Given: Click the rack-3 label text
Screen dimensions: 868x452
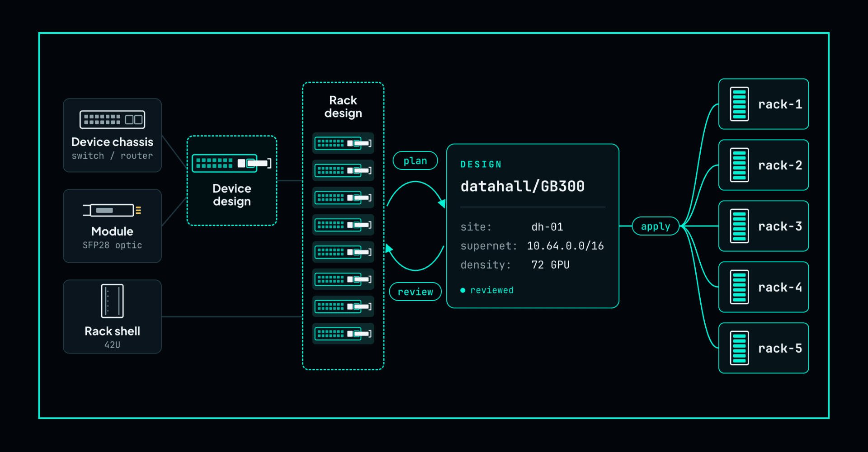Looking at the screenshot, I should (780, 226).
